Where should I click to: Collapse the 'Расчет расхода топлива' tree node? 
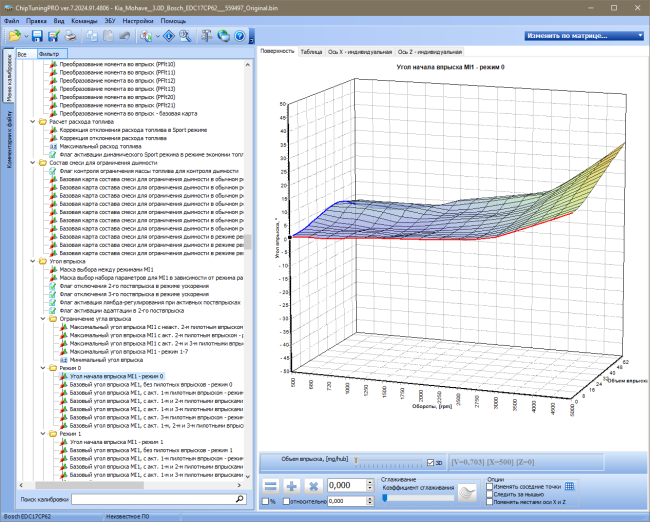click(32, 121)
